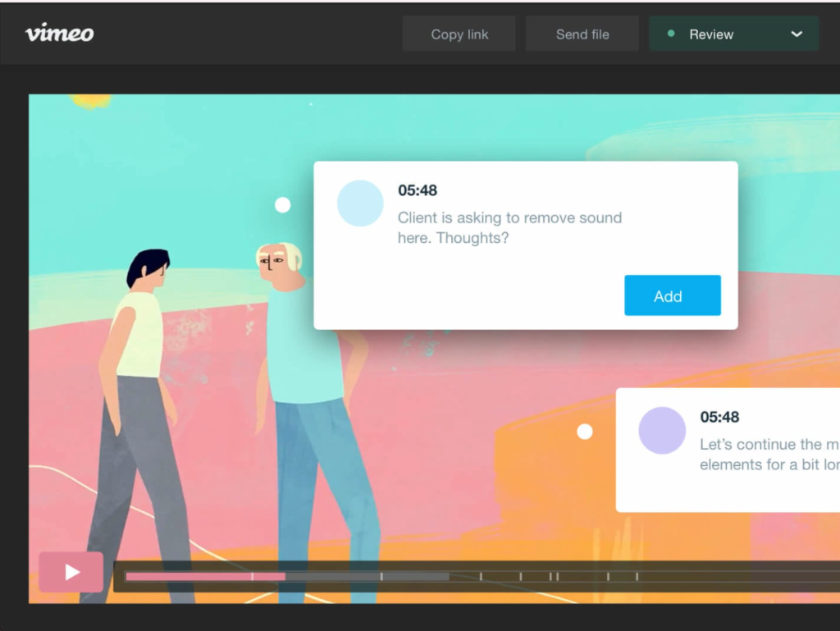The image size is (840, 631).
Task: Click the purple avatar on the lower comment card
Action: (662, 430)
